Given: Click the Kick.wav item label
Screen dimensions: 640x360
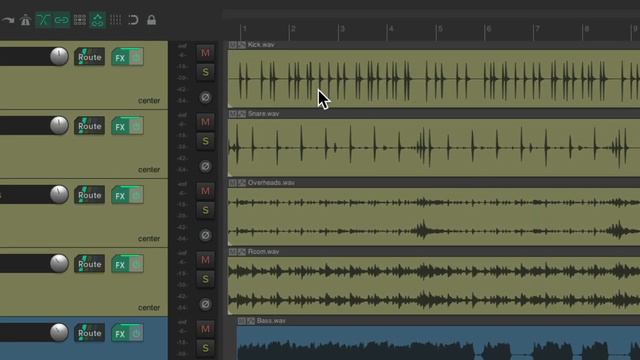Looking at the screenshot, I should 261,45.
